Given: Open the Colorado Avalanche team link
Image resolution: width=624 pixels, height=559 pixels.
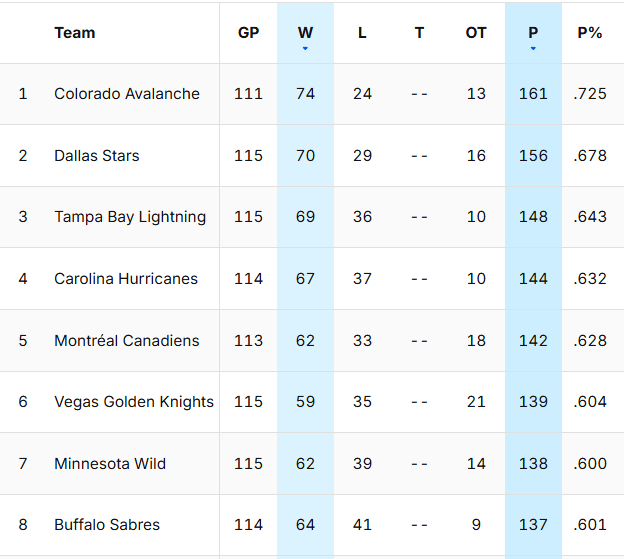Looking at the screenshot, I should pyautogui.click(x=127, y=94).
